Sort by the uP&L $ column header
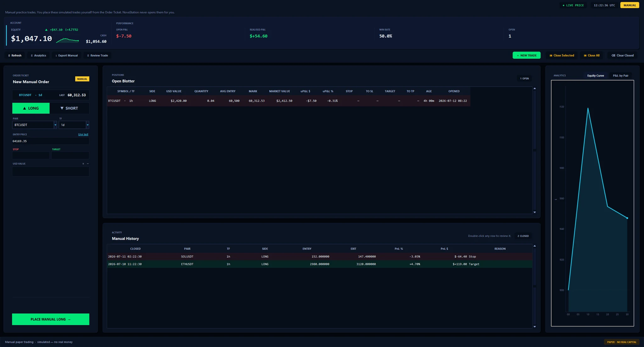The width and height of the screenshot is (644, 347). (x=305, y=91)
